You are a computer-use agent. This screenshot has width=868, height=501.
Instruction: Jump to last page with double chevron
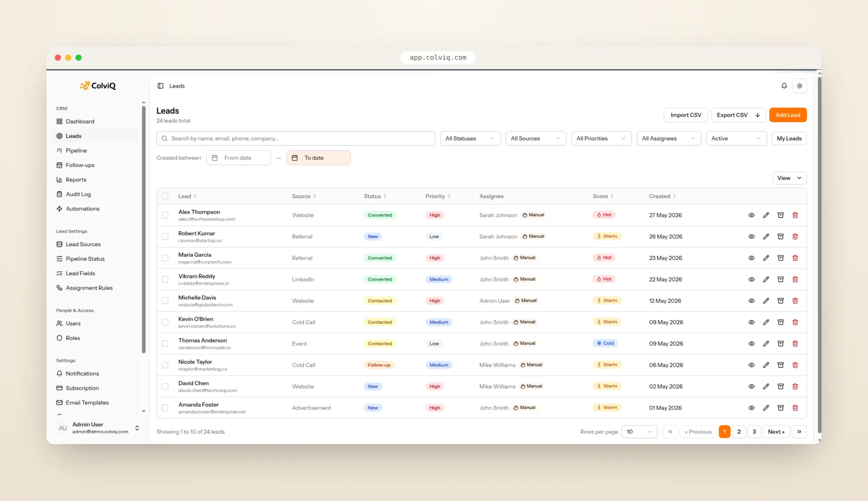pos(799,432)
